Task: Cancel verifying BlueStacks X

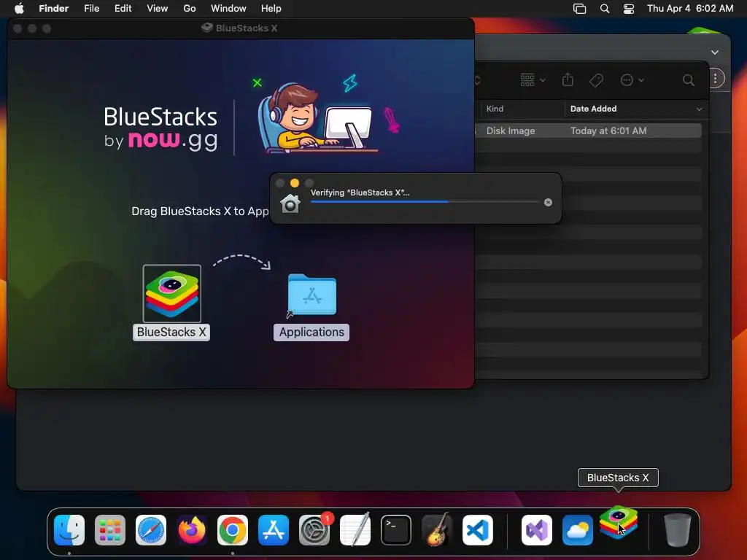Action: [548, 203]
